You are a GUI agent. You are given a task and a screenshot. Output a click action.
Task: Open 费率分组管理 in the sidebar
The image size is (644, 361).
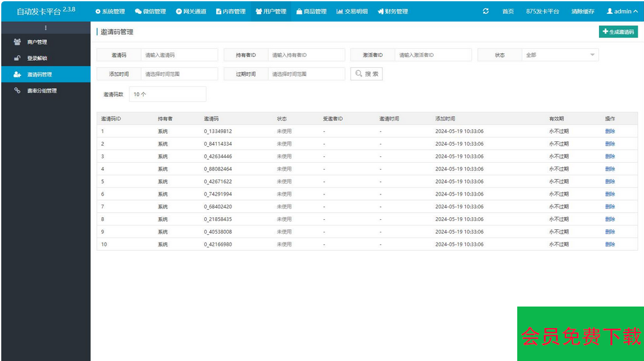click(x=42, y=91)
